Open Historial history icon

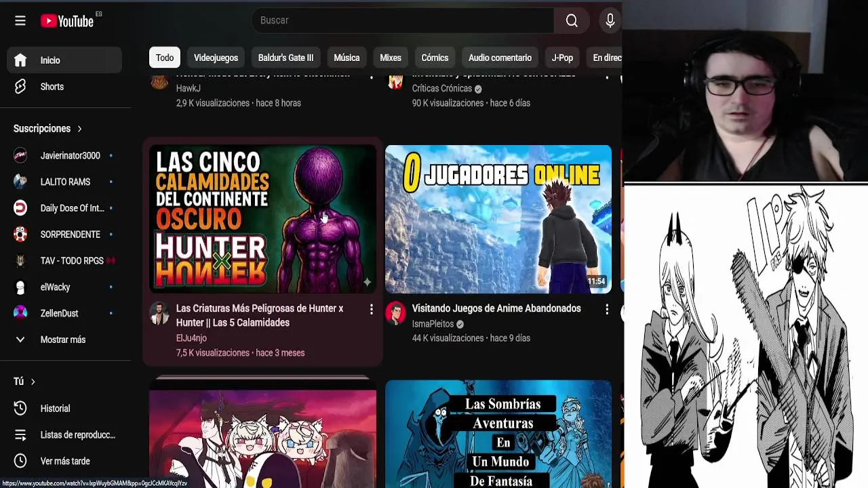tap(20, 409)
